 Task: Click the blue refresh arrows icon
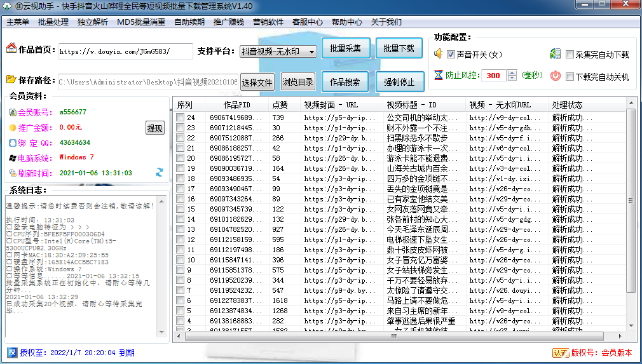(x=160, y=173)
